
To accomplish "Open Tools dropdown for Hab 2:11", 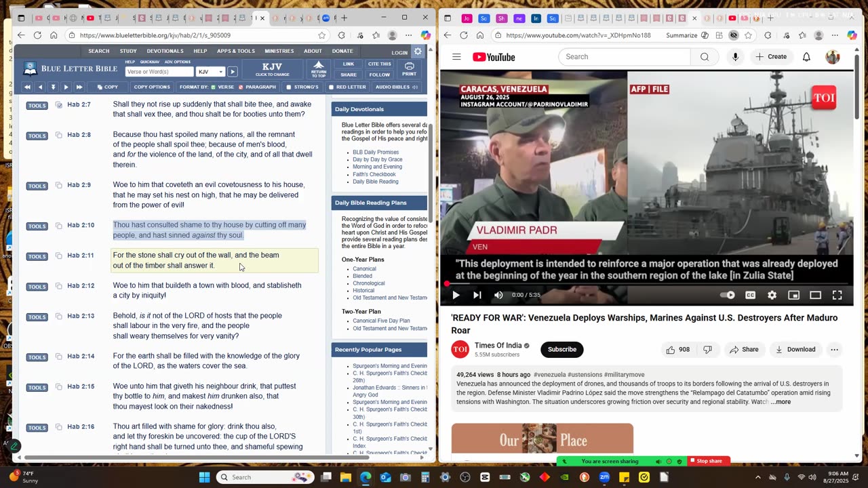I will (x=37, y=256).
